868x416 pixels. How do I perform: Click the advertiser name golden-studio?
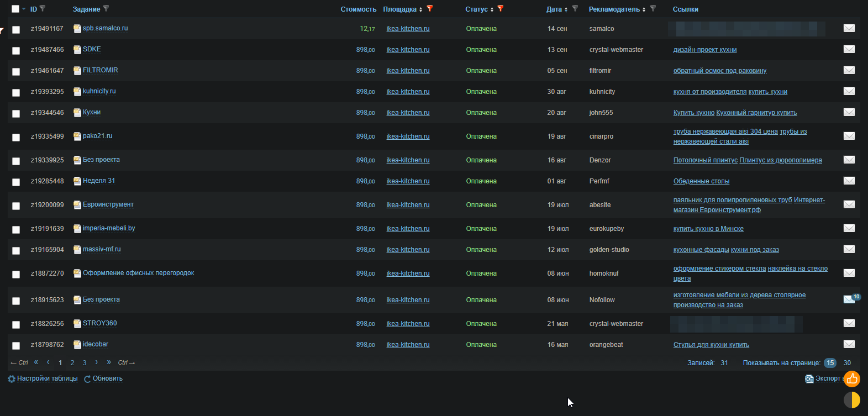click(609, 250)
